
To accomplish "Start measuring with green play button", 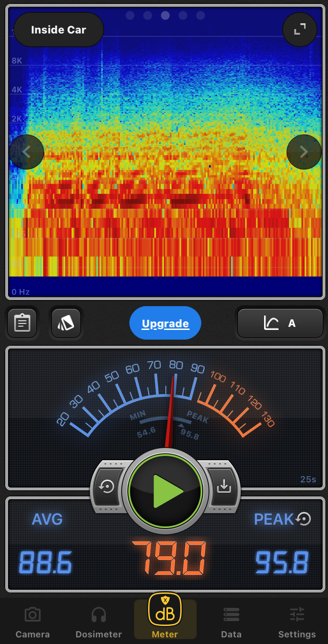I will coord(165,491).
